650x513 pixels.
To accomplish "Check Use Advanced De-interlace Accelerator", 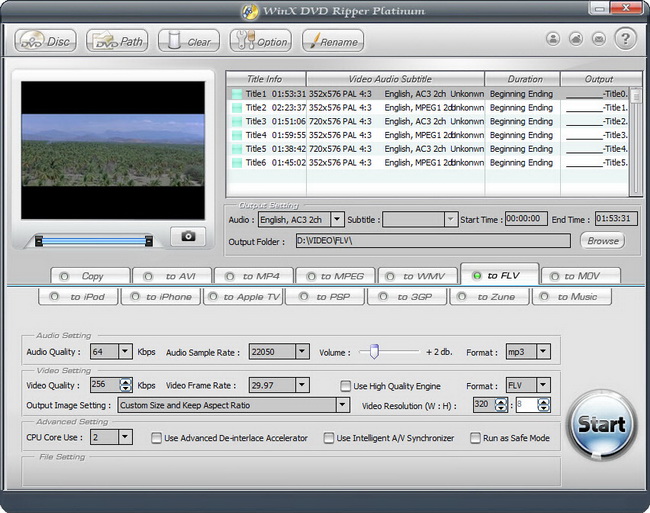I will point(157,437).
